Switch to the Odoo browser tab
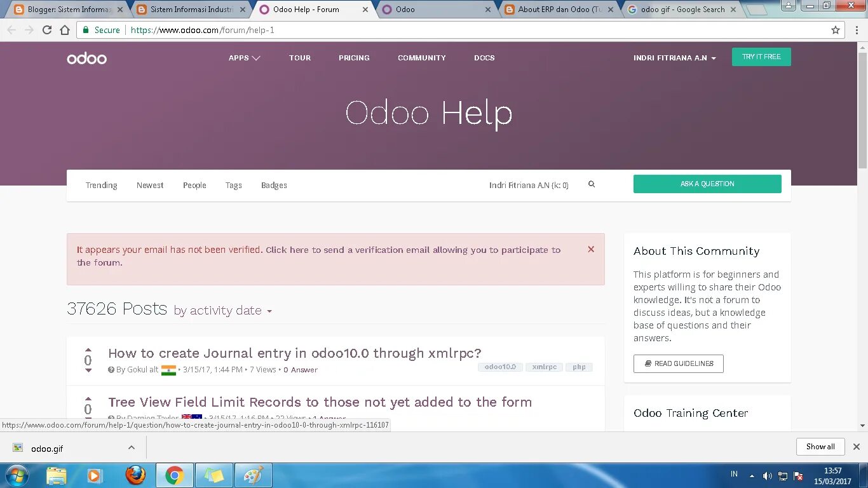Viewport: 868px width, 488px height. point(435,10)
